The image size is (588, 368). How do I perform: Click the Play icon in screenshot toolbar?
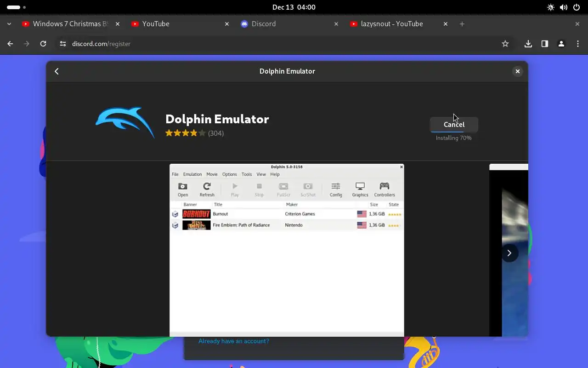click(235, 189)
